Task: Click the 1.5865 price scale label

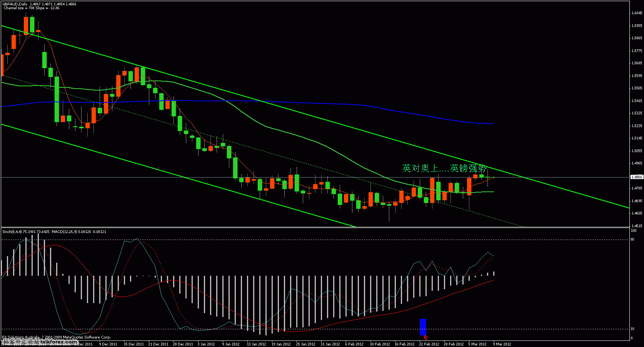Action: point(637,38)
